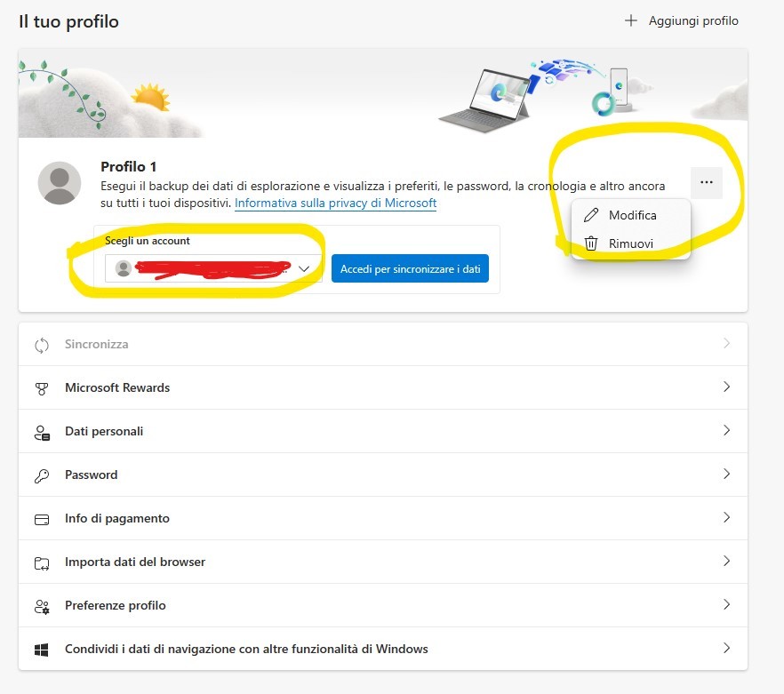Open the three-dots profile options menu

tap(707, 182)
